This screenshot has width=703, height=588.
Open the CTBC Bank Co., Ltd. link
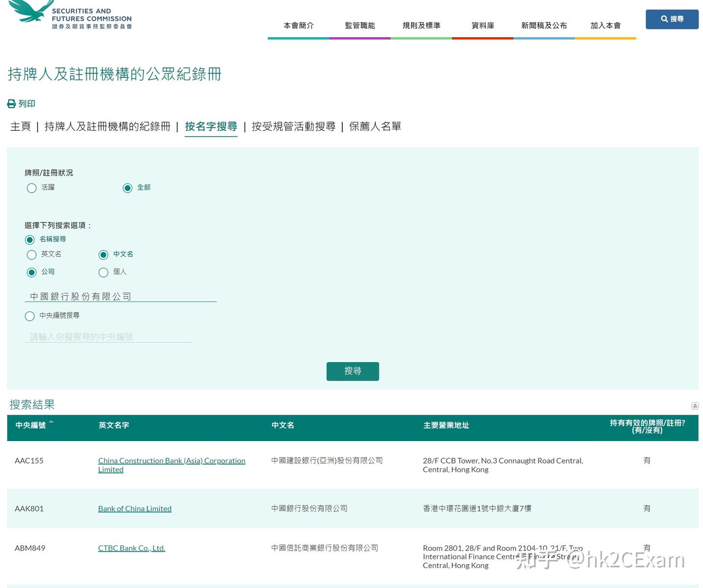click(x=131, y=547)
